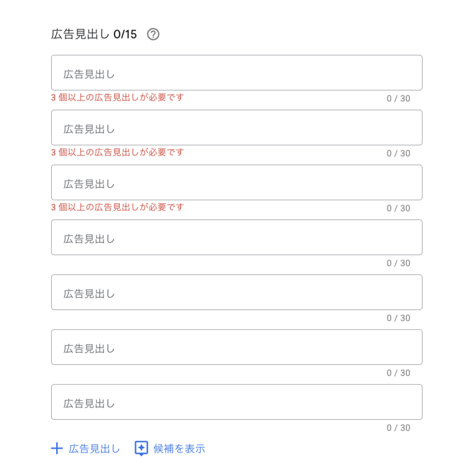Click the fifth headline entry box

237,292
